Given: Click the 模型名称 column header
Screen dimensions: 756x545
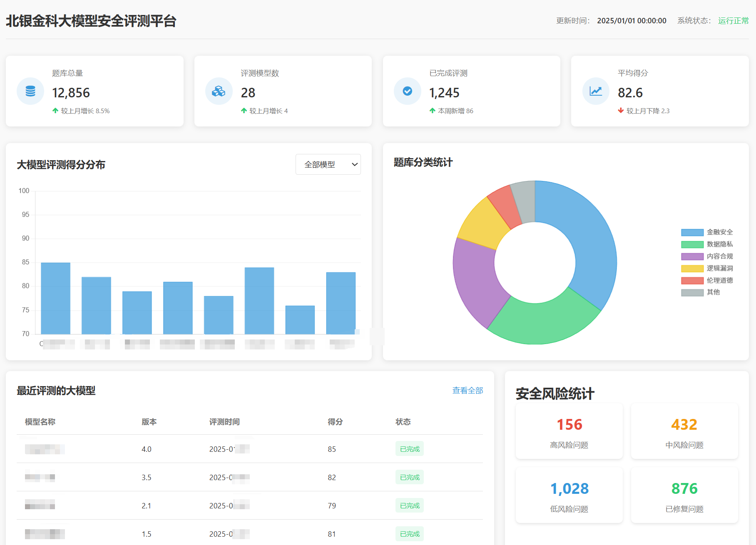Looking at the screenshot, I should (x=40, y=422).
